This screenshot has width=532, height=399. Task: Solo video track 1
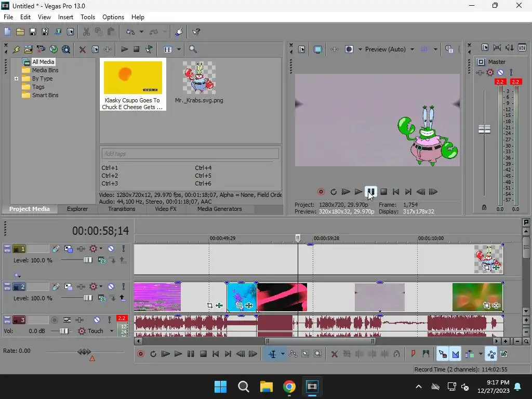[x=124, y=249]
